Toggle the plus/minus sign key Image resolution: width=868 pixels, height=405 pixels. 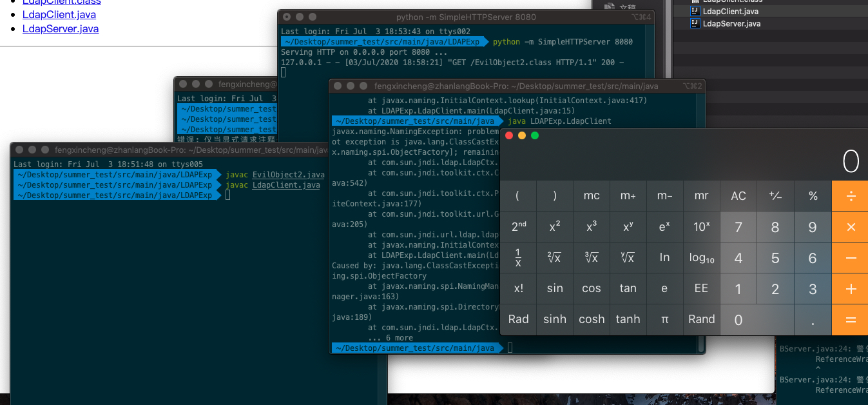coord(775,196)
